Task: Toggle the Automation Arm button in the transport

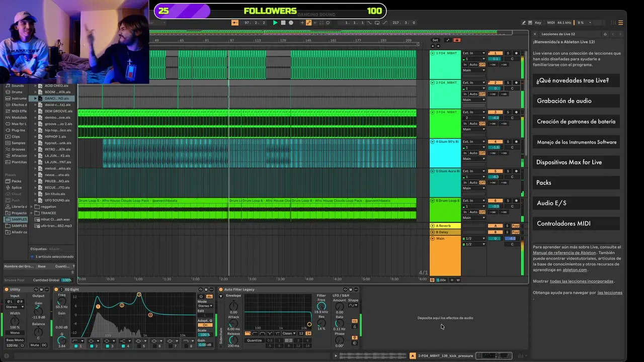Action: [x=309, y=23]
